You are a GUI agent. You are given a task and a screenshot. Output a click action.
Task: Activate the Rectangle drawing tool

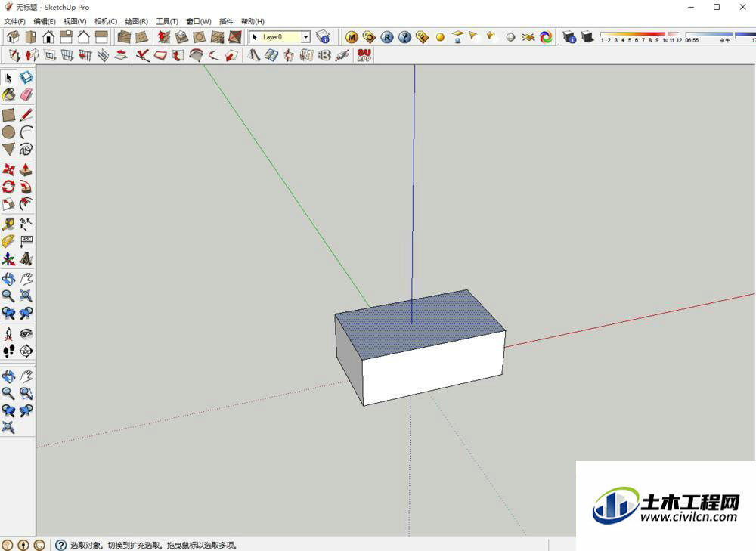(8, 115)
